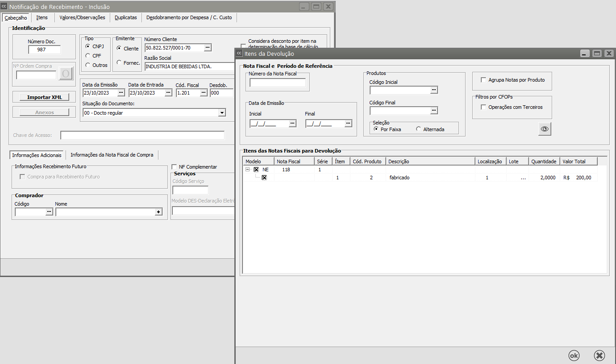The height and width of the screenshot is (364, 616).
Task: Click 'fabricado' description cell
Action: (x=430, y=178)
